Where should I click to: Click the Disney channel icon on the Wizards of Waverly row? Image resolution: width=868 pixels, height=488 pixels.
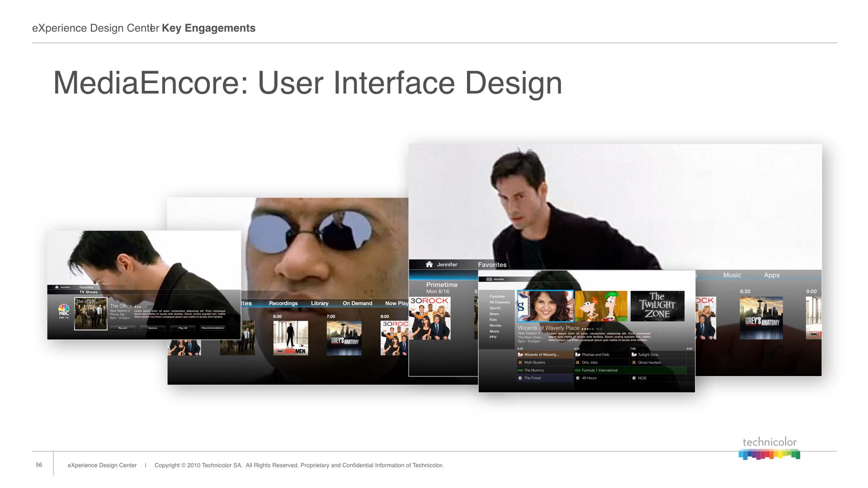coord(520,355)
